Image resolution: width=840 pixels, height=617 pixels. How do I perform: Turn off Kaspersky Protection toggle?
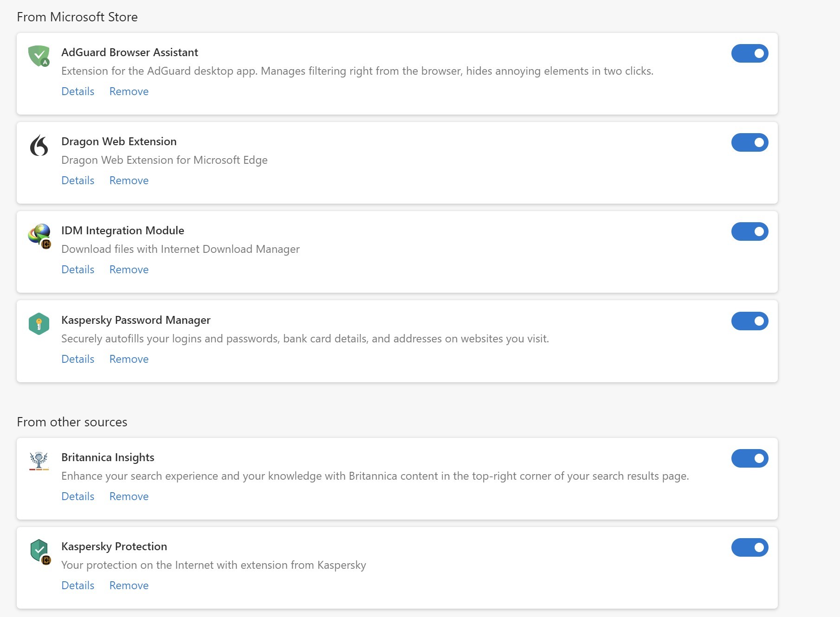pos(750,547)
